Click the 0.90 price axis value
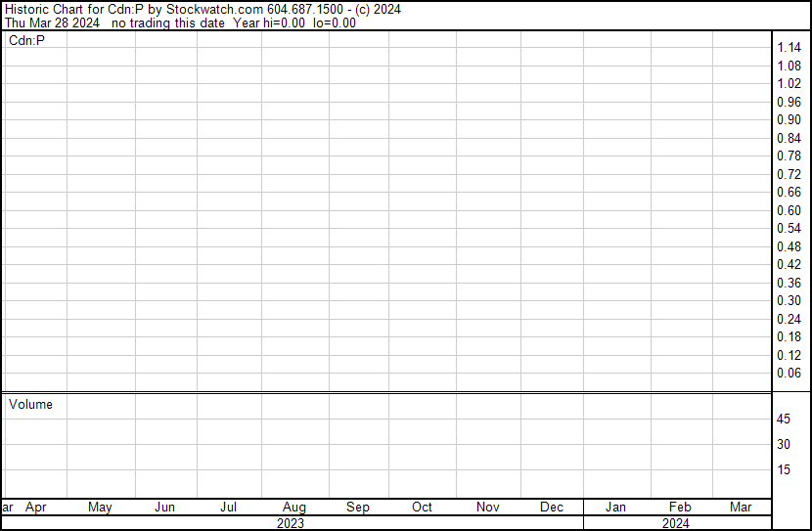 tap(789, 119)
